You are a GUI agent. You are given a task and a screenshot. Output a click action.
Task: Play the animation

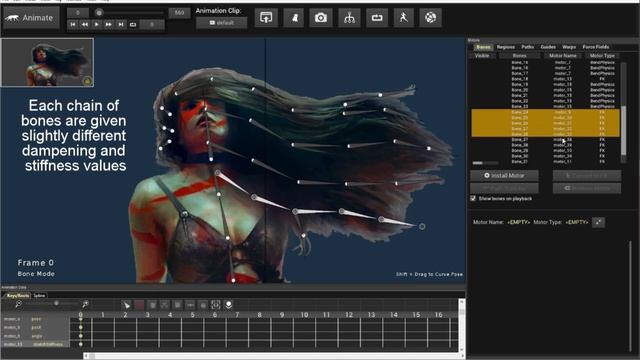tap(96, 24)
